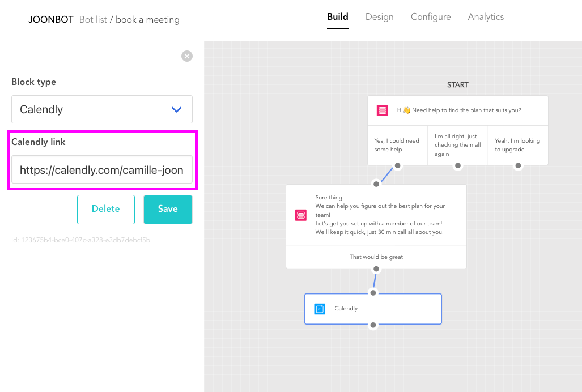Focus the Calendly link input field

click(102, 169)
